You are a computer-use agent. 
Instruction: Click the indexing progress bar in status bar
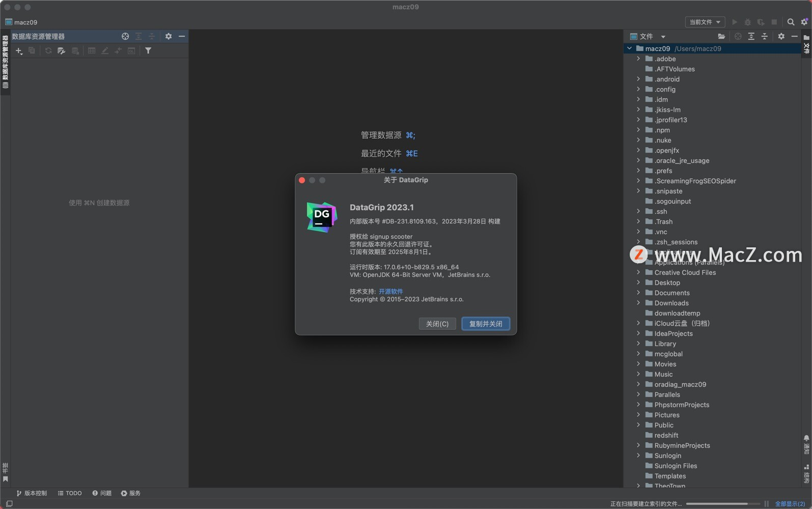[723, 504]
